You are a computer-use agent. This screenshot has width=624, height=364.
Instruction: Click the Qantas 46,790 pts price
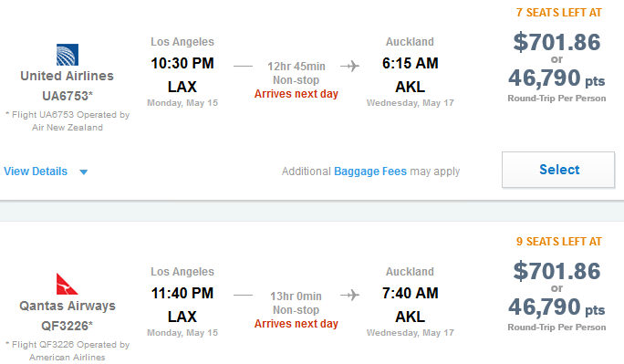(x=556, y=307)
